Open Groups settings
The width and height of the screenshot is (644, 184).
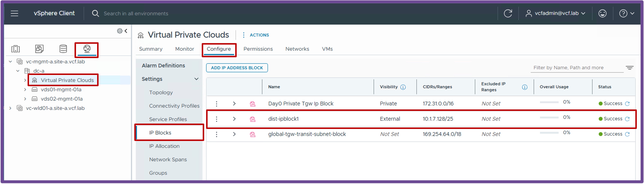point(158,173)
